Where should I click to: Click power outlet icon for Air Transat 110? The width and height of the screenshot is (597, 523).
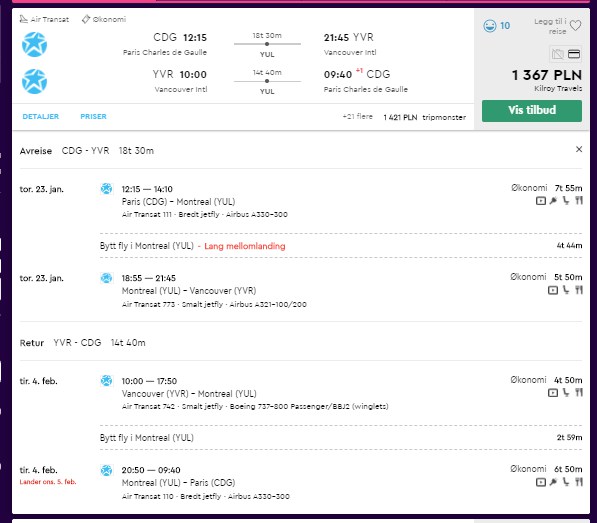553,482
